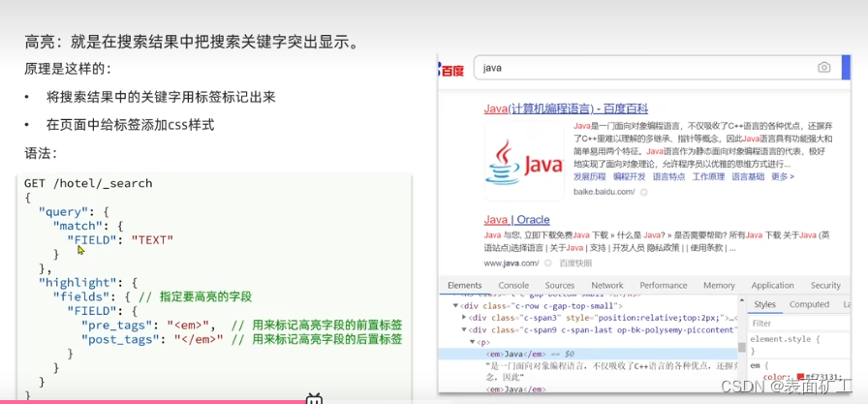Image resolution: width=868 pixels, height=404 pixels.
Task: Switch to the Performance DevTools tab
Action: pyautogui.click(x=664, y=286)
